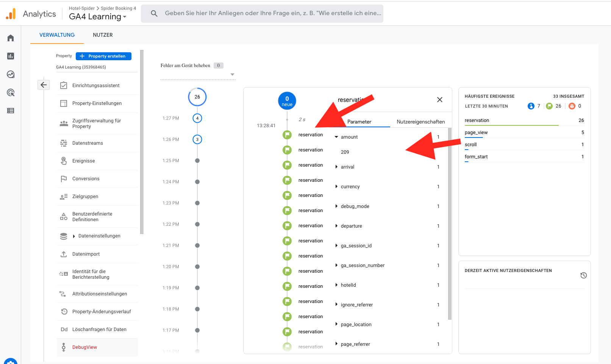The image size is (611, 364).
Task: Open the Home icon in left sidebar
Action: [11, 38]
